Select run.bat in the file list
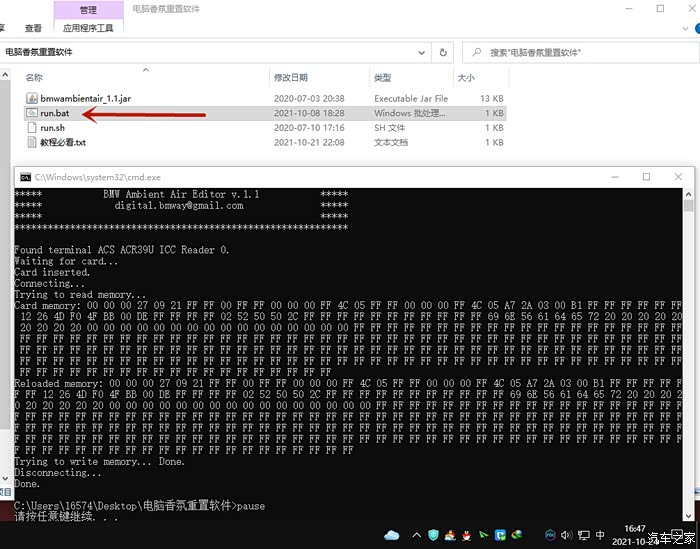 tap(54, 113)
